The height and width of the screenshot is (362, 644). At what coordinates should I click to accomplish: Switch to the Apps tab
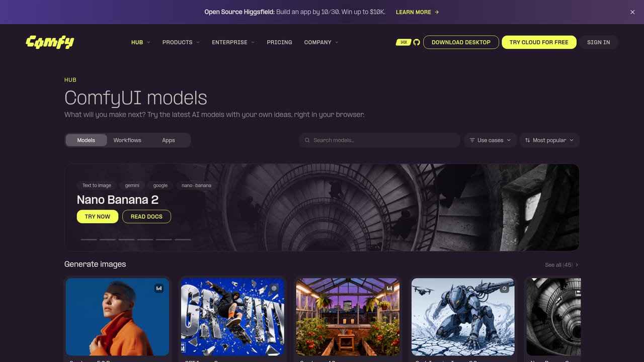click(x=169, y=140)
